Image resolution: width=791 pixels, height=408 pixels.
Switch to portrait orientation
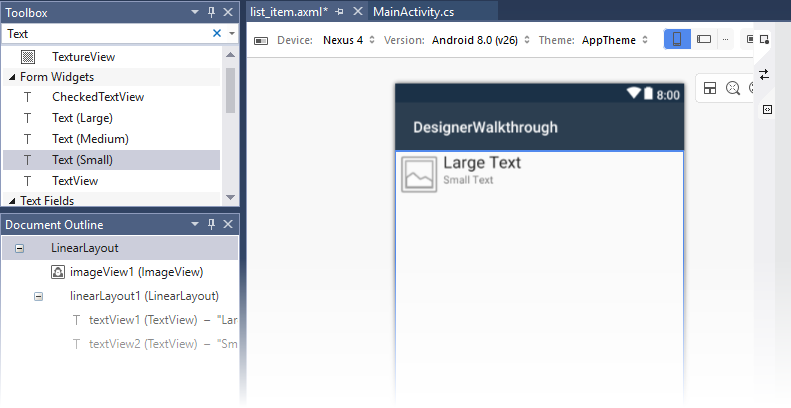pyautogui.click(x=677, y=39)
